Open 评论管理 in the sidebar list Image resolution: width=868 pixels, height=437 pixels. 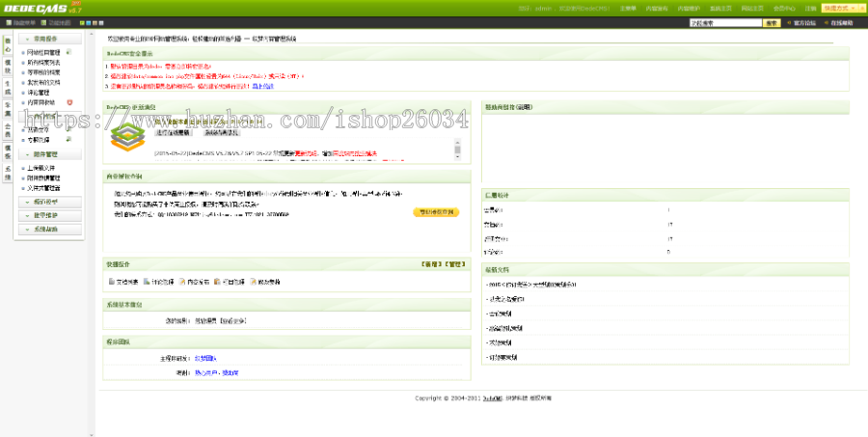39,93
